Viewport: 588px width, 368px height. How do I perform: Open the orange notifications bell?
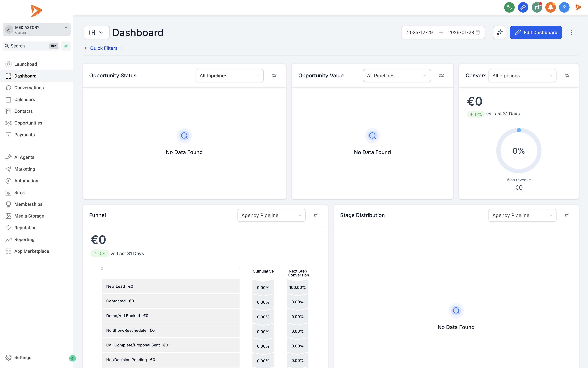click(550, 7)
